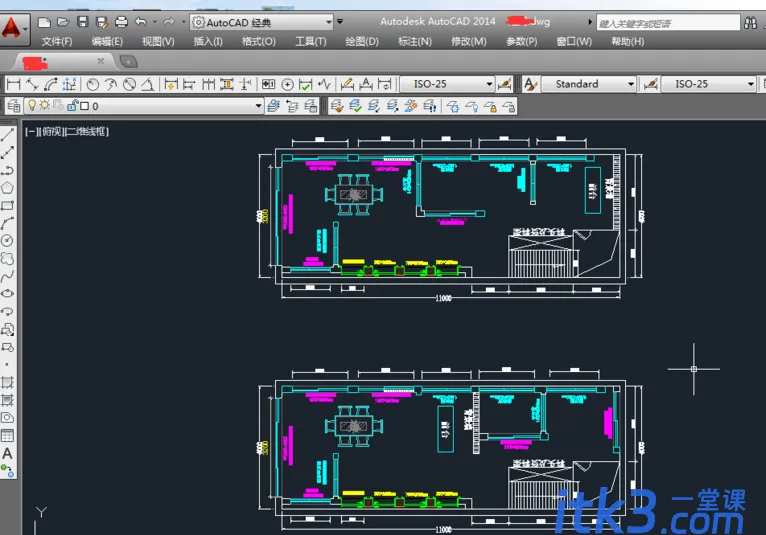Open the Layer Properties Manager icon

14,106
